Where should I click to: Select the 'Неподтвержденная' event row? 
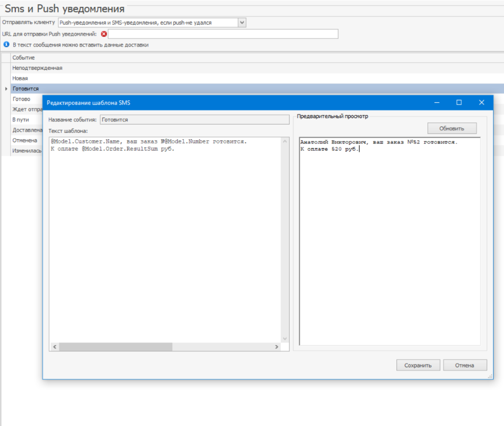click(x=37, y=68)
